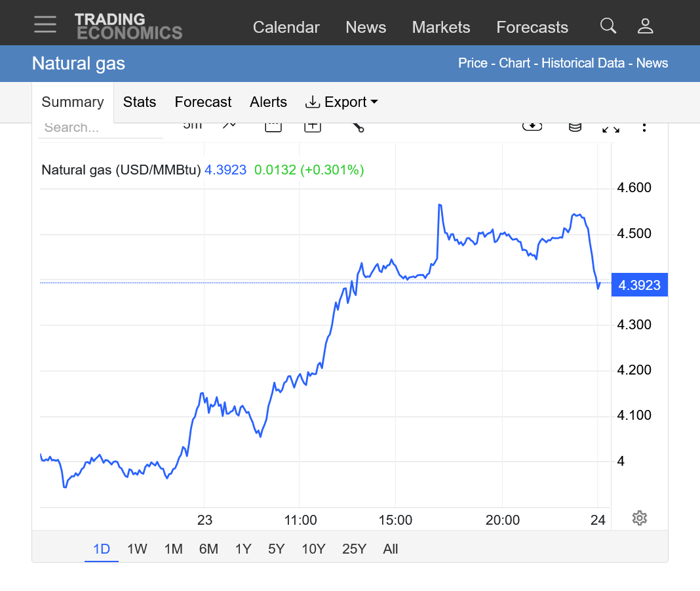The height and width of the screenshot is (591, 700).
Task: Select the 1W time range
Action: tap(137, 549)
